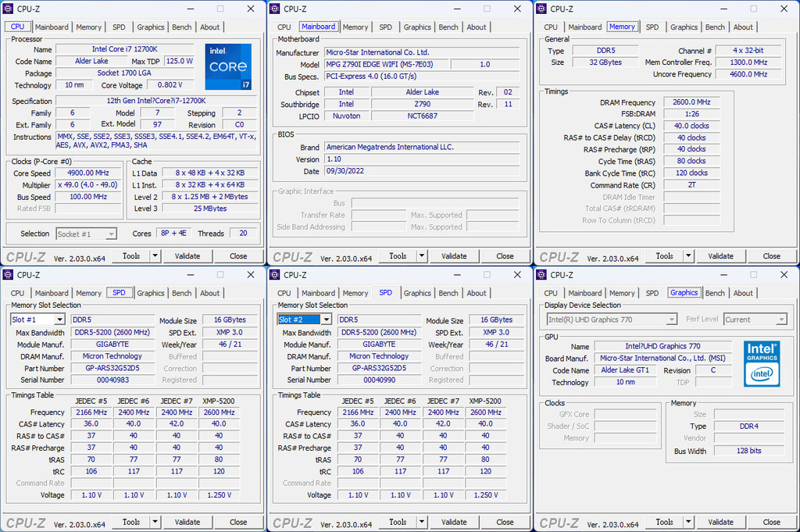The height and width of the screenshot is (532, 800).
Task: Click title bar CPU-Z icon of Slot #1 window
Action: coord(9,275)
